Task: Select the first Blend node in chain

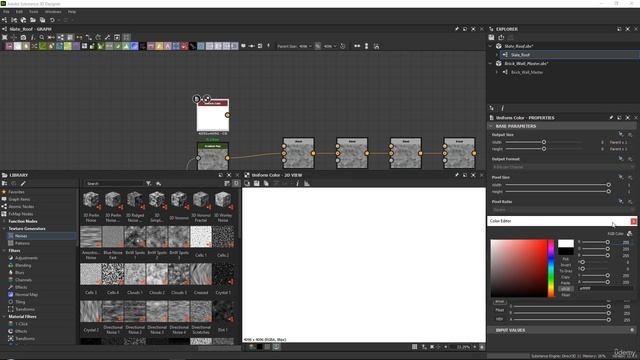Action: pyautogui.click(x=298, y=153)
